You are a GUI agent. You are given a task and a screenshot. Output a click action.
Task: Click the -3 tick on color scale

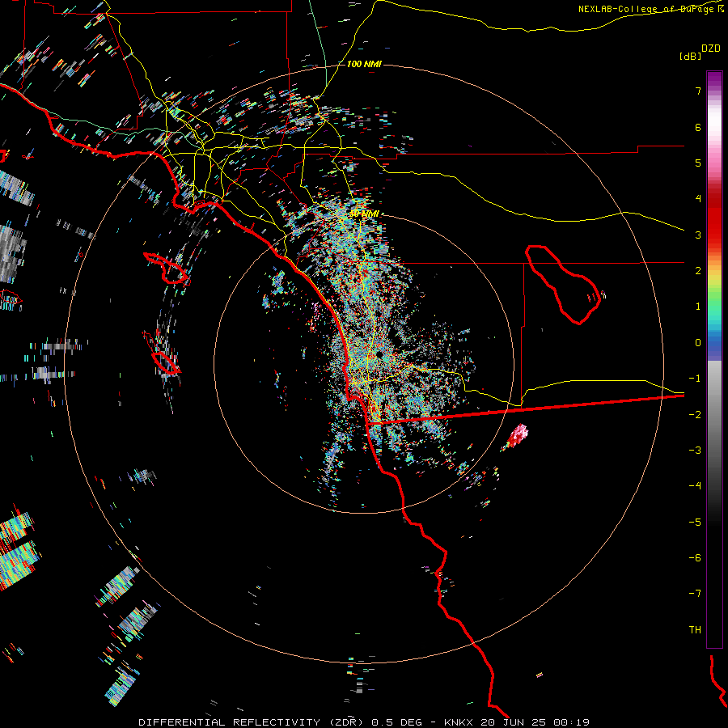click(695, 450)
